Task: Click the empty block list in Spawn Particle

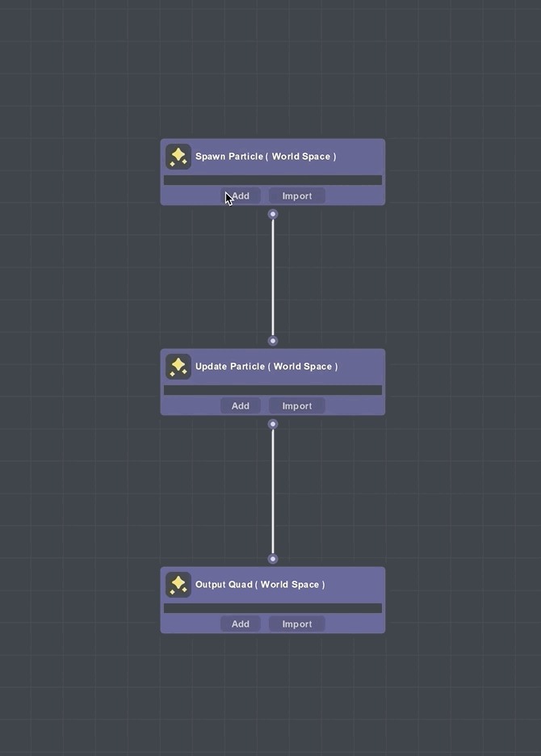Action: coord(273,180)
